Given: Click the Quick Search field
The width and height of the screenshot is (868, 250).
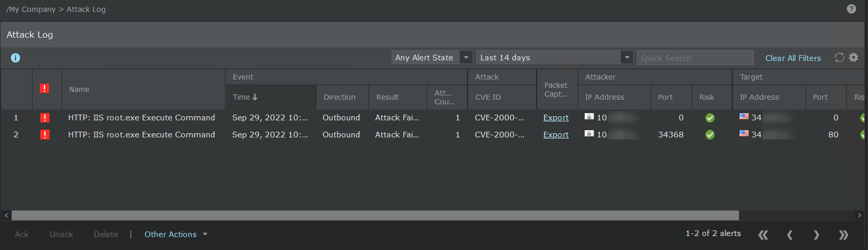Looking at the screenshot, I should 695,58.
